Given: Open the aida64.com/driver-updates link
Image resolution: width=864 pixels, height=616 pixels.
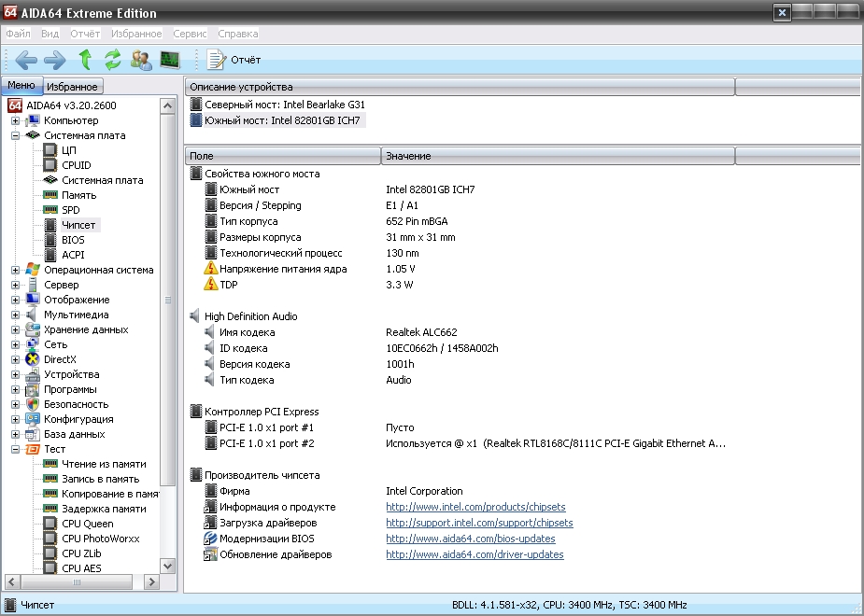Looking at the screenshot, I should pos(474,554).
